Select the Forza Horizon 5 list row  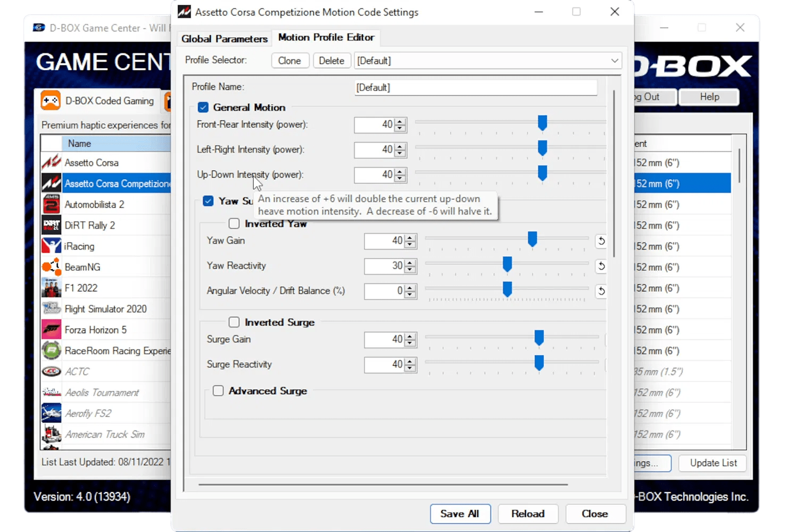(x=106, y=330)
